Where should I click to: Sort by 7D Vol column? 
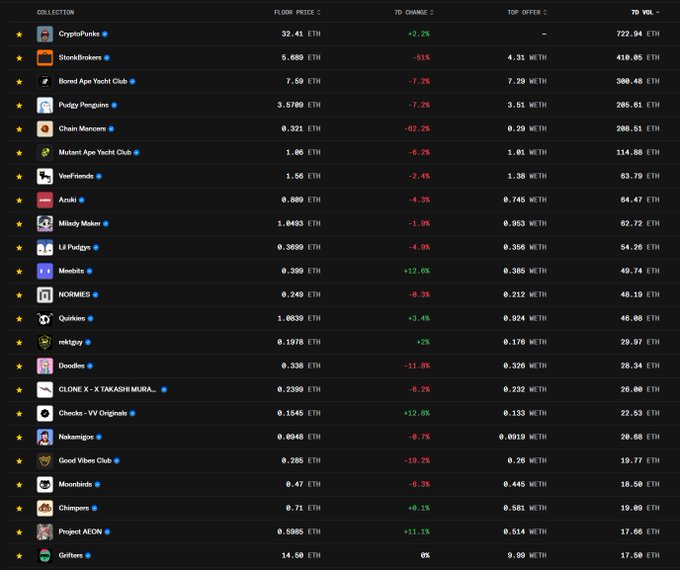[645, 12]
